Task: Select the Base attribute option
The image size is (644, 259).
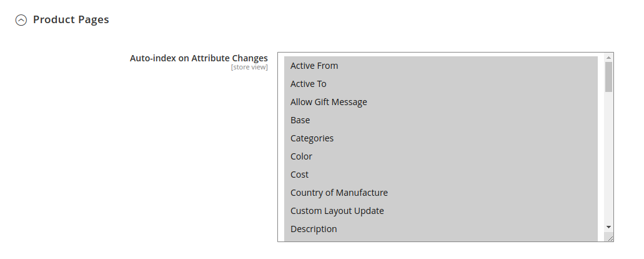Action: 441,120
